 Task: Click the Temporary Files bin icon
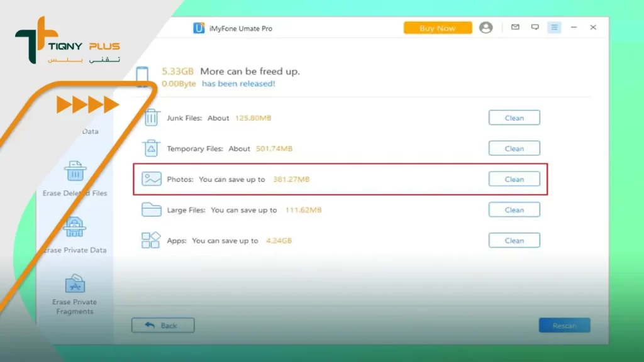(151, 148)
